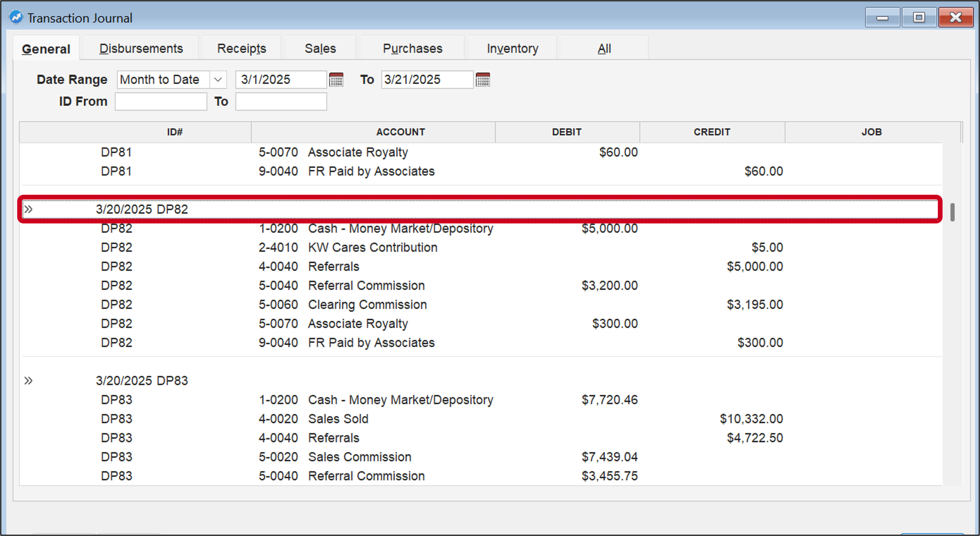Switch to the Purchases tab
Viewport: 980px width, 536px height.
click(413, 48)
